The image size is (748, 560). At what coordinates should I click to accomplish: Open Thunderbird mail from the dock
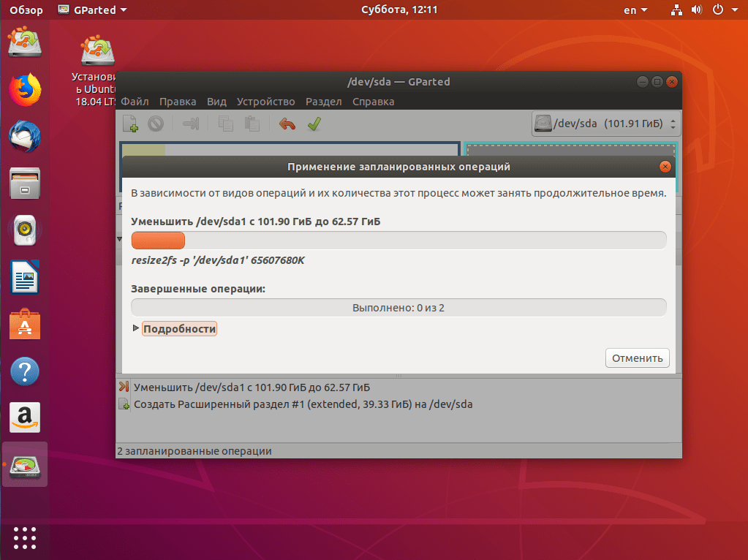tap(25, 137)
